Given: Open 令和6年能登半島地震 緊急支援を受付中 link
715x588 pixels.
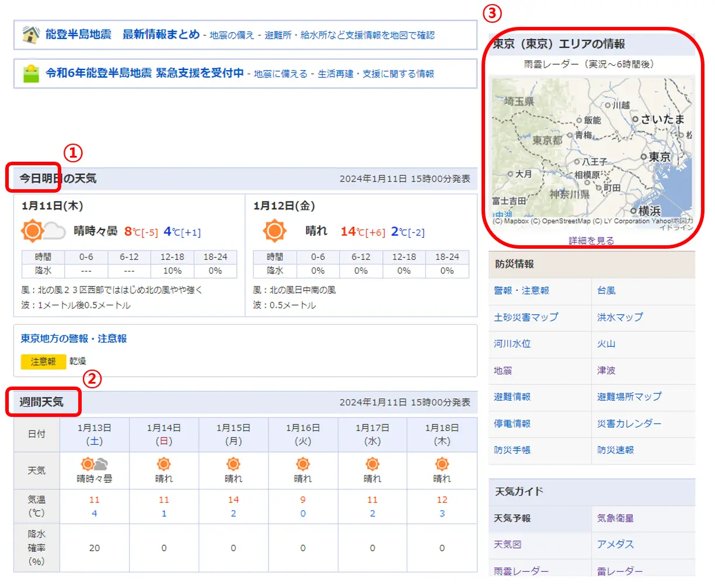Looking at the screenshot, I should pyautogui.click(x=145, y=73).
